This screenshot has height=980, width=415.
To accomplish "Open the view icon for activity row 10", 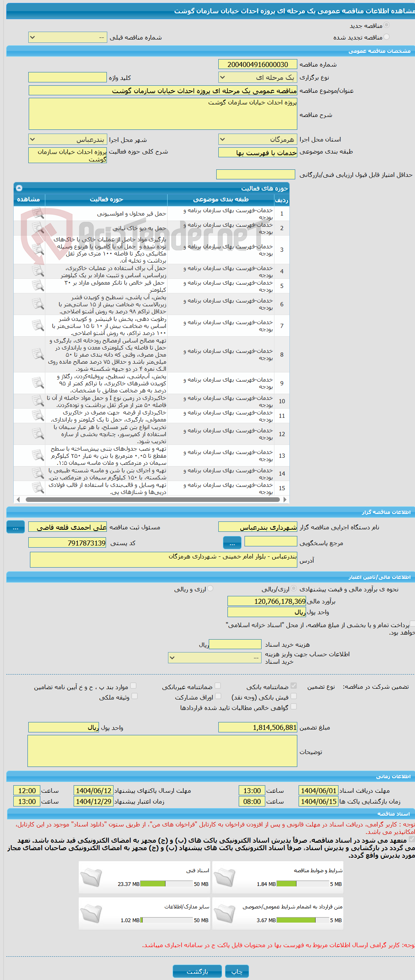I will 38,401.
